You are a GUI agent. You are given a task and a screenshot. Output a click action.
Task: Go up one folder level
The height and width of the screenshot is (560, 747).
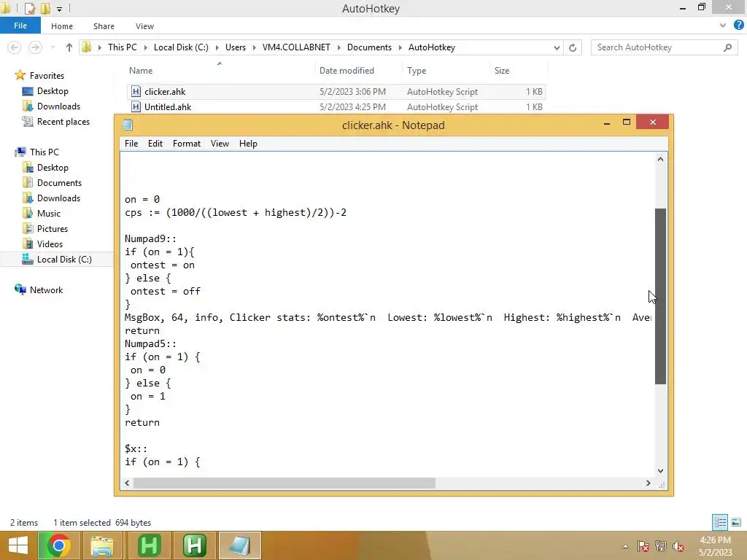click(x=69, y=47)
